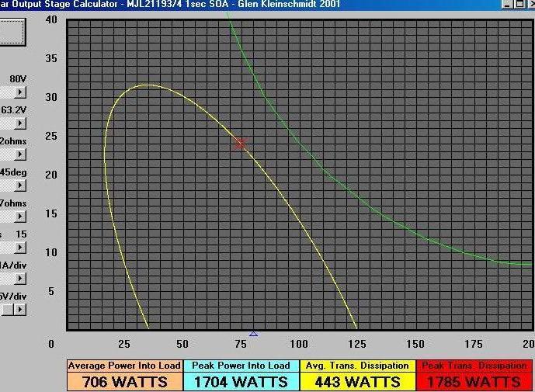
Task: Click the scrollbar thumb beside the 5V/div arrow
Action: (x=7, y=310)
